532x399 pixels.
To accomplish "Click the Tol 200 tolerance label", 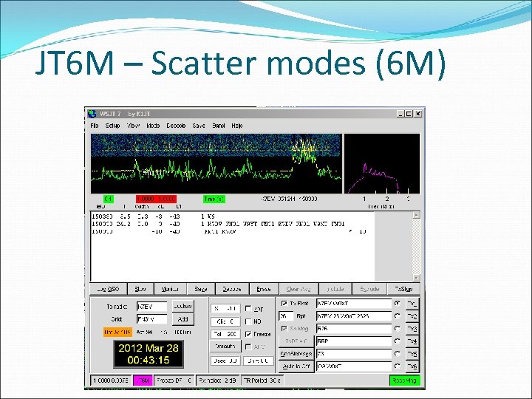I will (x=225, y=334).
